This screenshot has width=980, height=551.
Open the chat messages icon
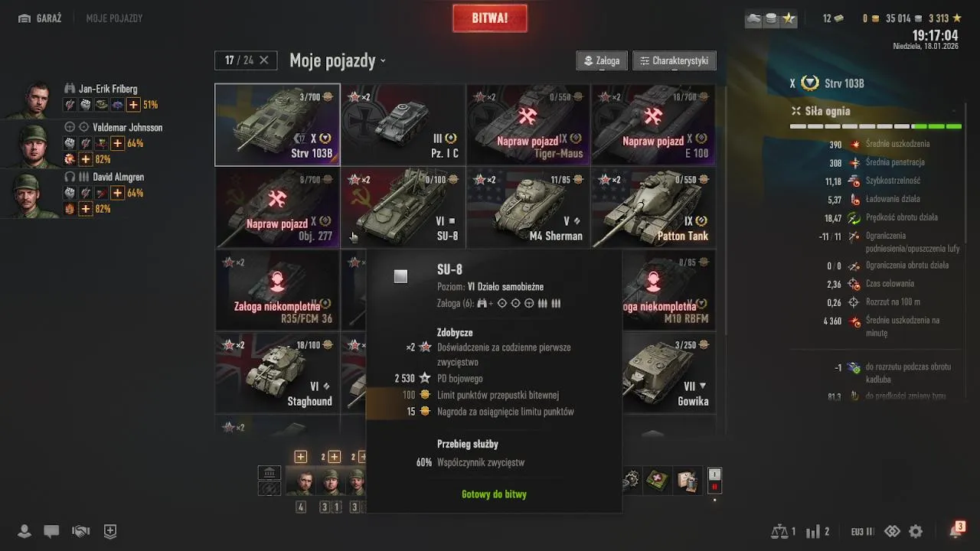pyautogui.click(x=51, y=531)
